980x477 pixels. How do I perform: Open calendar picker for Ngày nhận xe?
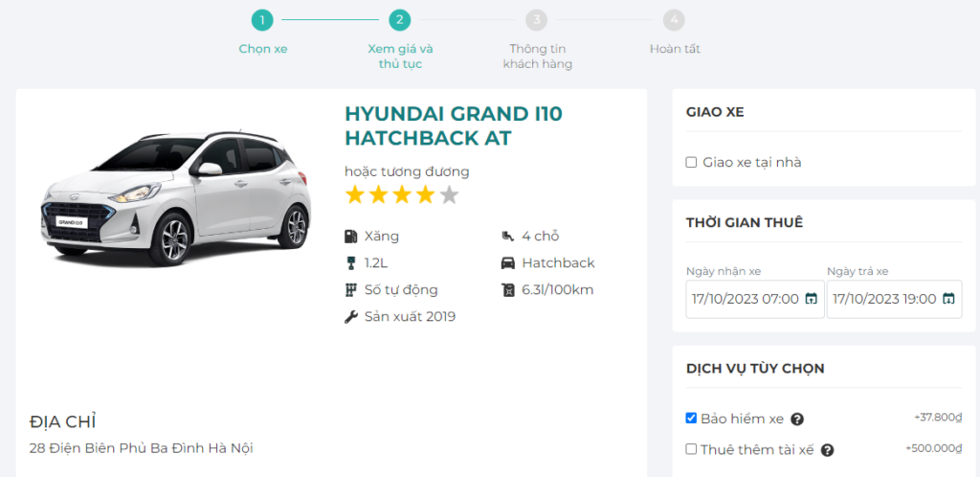(x=811, y=299)
